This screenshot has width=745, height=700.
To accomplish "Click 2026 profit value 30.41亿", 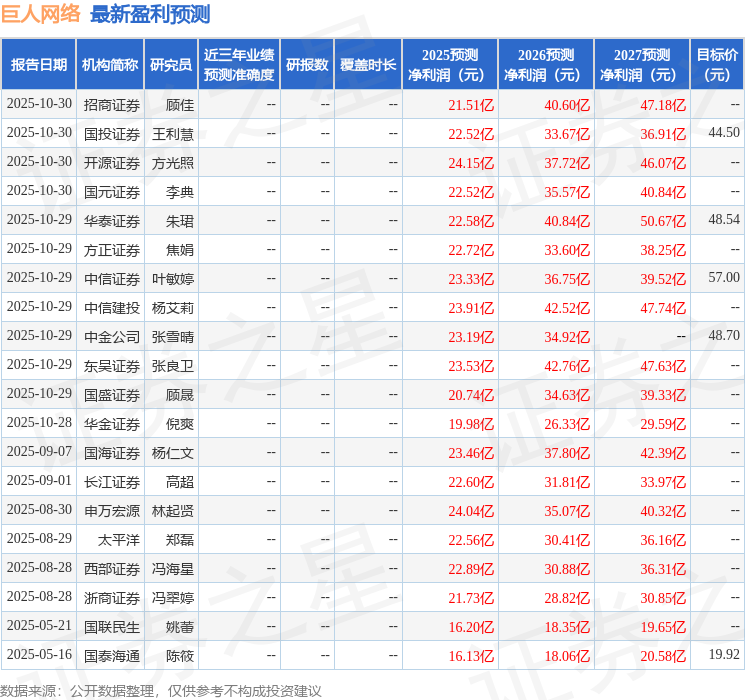I will [x=567, y=540].
